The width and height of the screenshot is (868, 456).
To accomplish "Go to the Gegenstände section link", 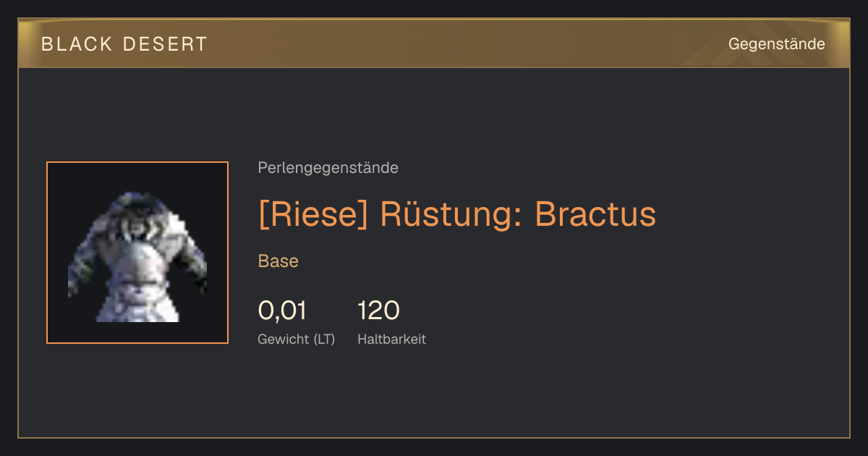I will click(x=776, y=44).
